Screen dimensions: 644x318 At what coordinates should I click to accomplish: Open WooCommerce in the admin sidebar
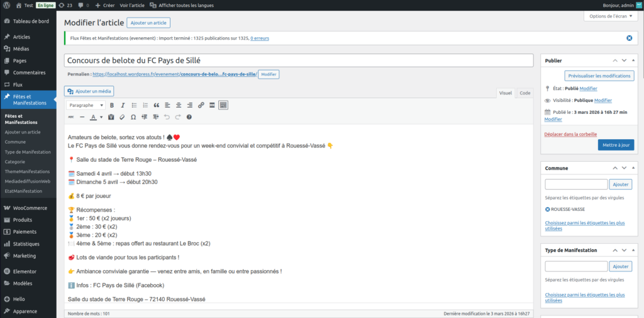(x=30, y=208)
